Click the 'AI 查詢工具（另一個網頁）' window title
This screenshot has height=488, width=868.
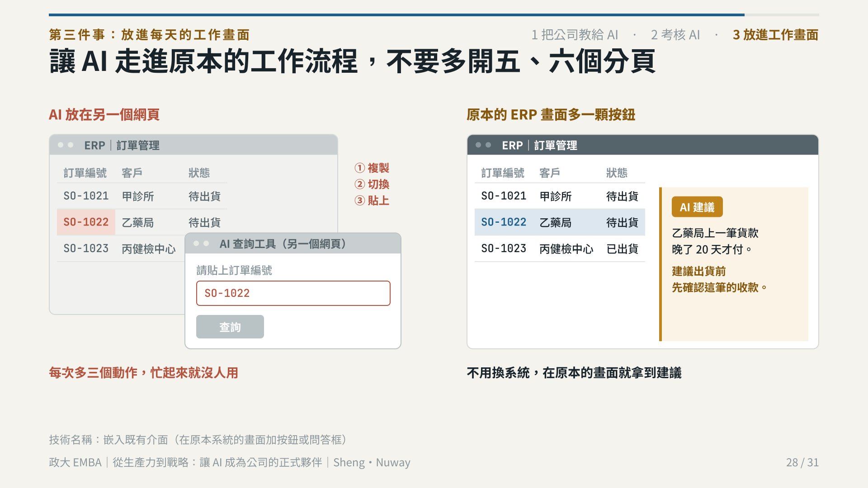click(x=283, y=244)
